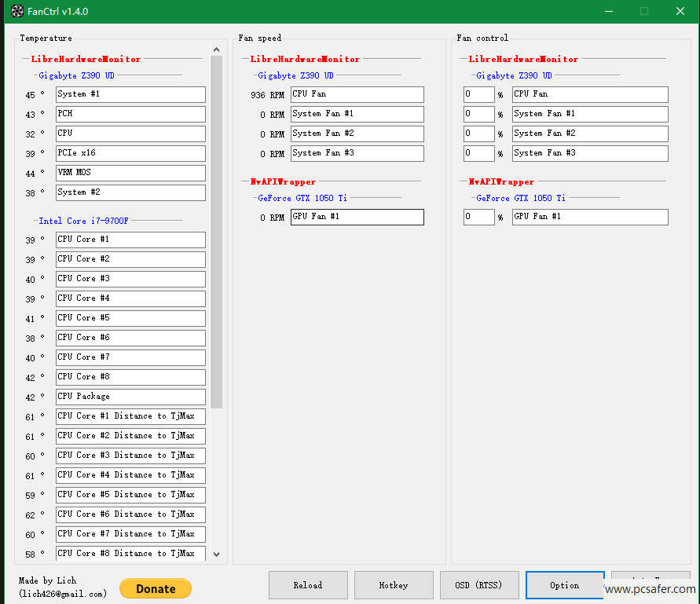Click the GPU Fan #1 control percent box
The width and height of the screenshot is (700, 604).
pyautogui.click(x=478, y=217)
